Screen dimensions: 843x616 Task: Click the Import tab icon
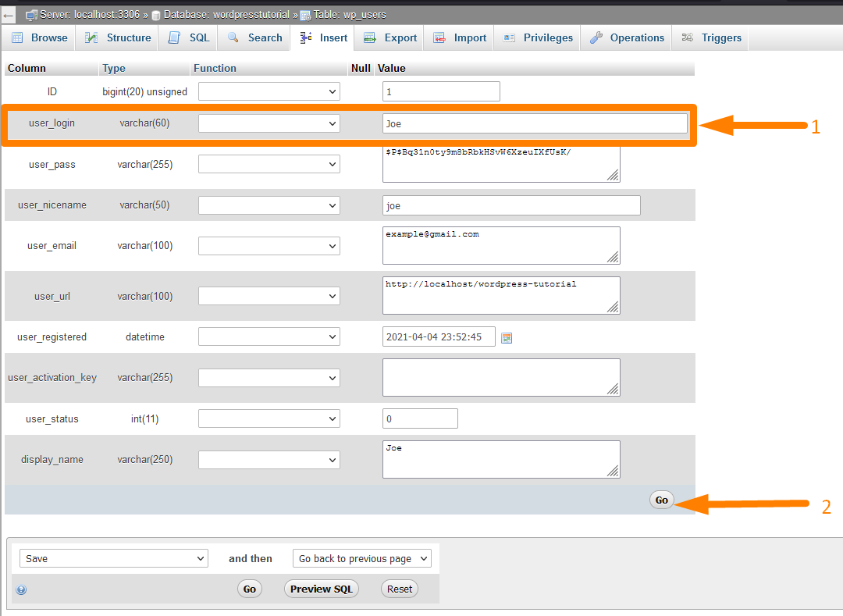(439, 37)
